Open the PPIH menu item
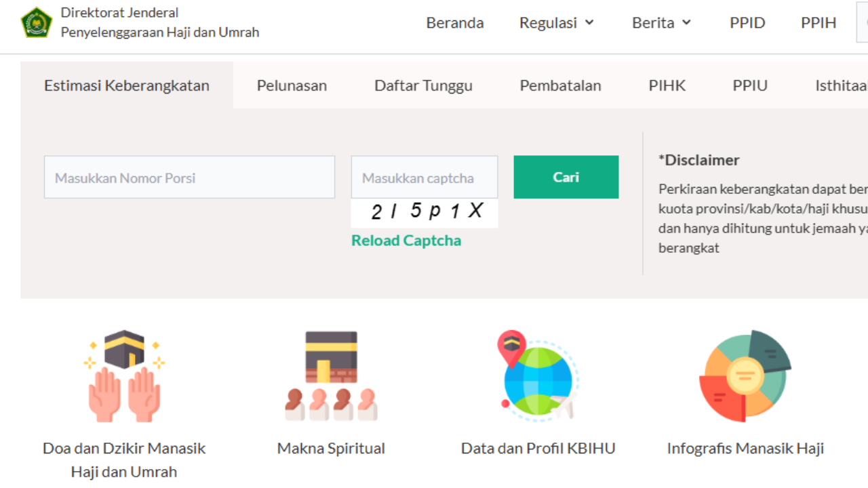Image resolution: width=868 pixels, height=488 pixels. 818,22
